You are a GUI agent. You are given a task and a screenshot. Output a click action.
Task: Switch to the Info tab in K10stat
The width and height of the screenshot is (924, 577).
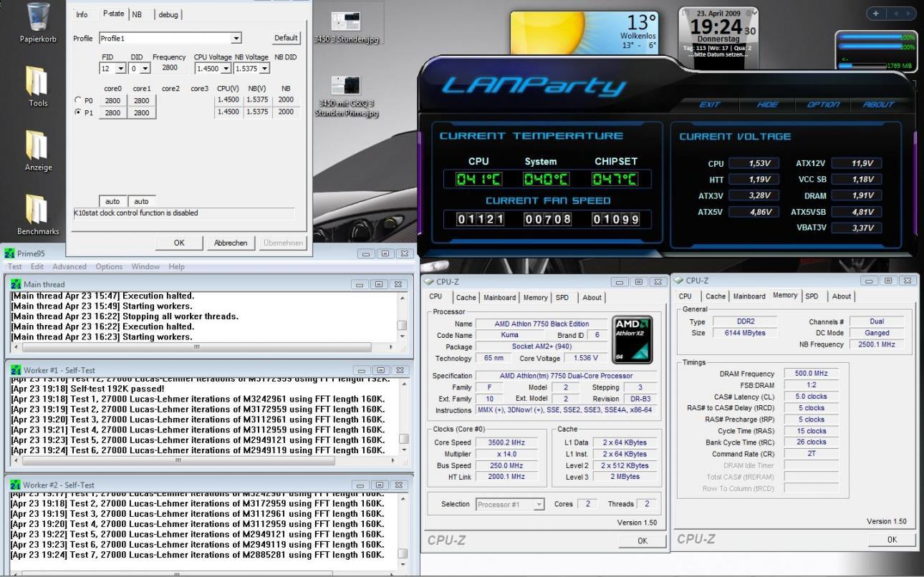click(x=82, y=14)
